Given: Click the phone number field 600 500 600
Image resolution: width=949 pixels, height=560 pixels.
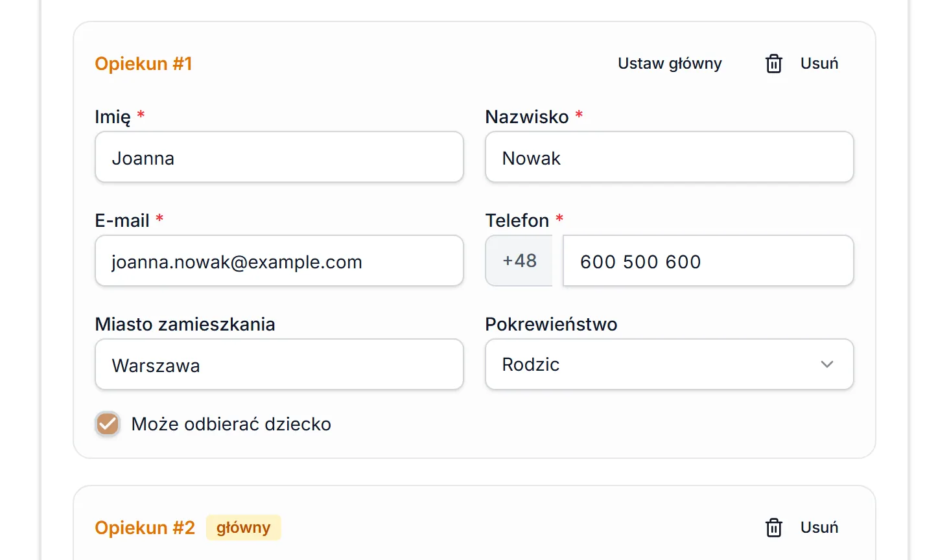Looking at the screenshot, I should [x=708, y=261].
